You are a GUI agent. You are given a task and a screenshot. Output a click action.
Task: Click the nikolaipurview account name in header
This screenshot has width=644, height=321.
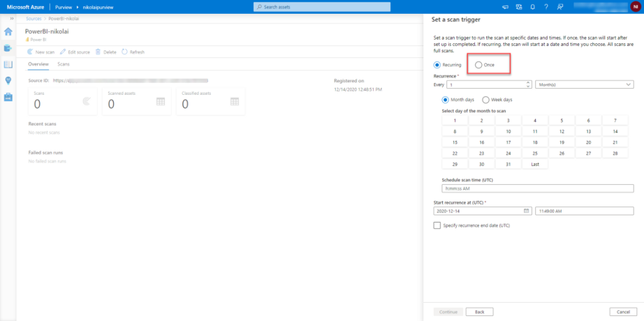98,7
